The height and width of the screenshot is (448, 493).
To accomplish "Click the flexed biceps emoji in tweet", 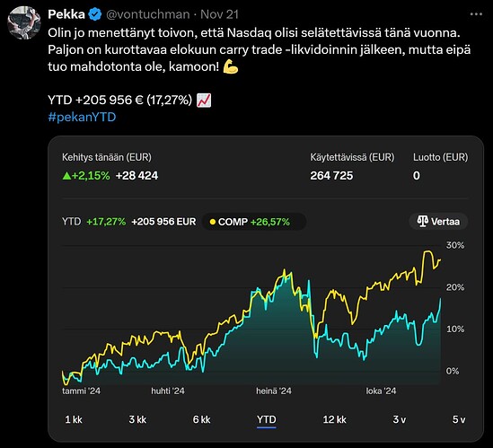I will point(230,66).
